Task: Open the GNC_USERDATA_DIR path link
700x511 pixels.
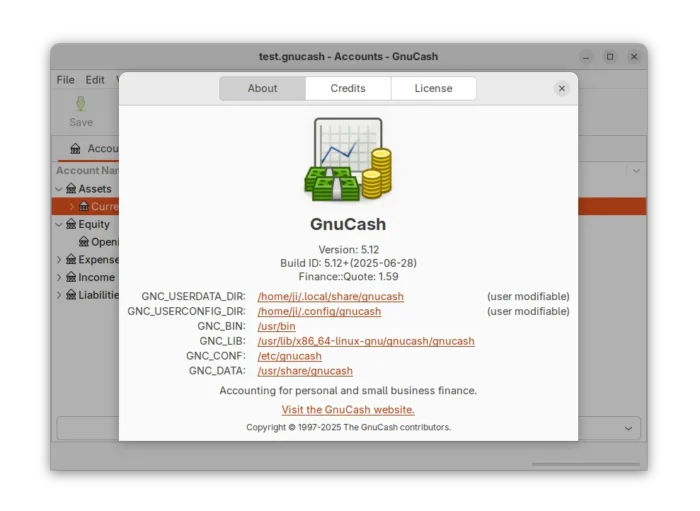Action: tap(330, 297)
